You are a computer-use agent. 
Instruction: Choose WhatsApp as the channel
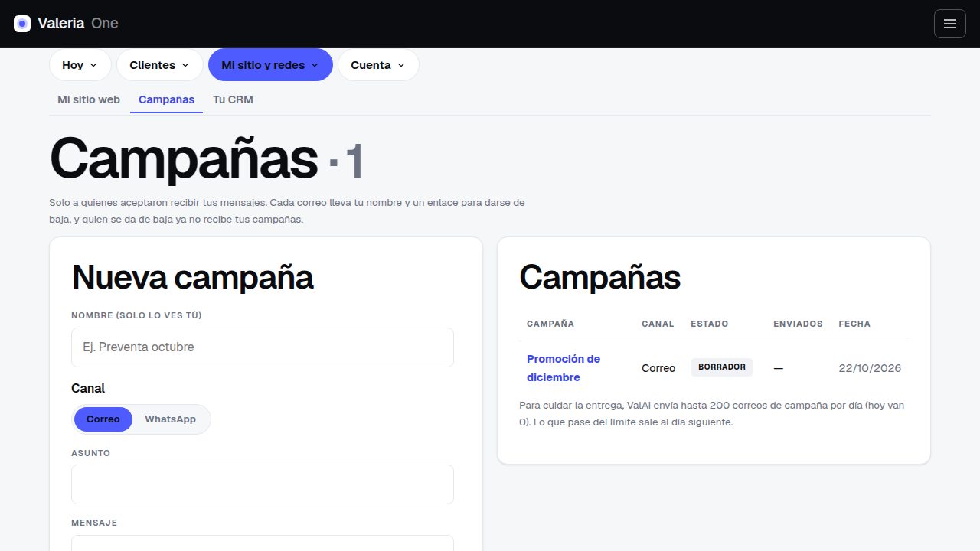170,419
